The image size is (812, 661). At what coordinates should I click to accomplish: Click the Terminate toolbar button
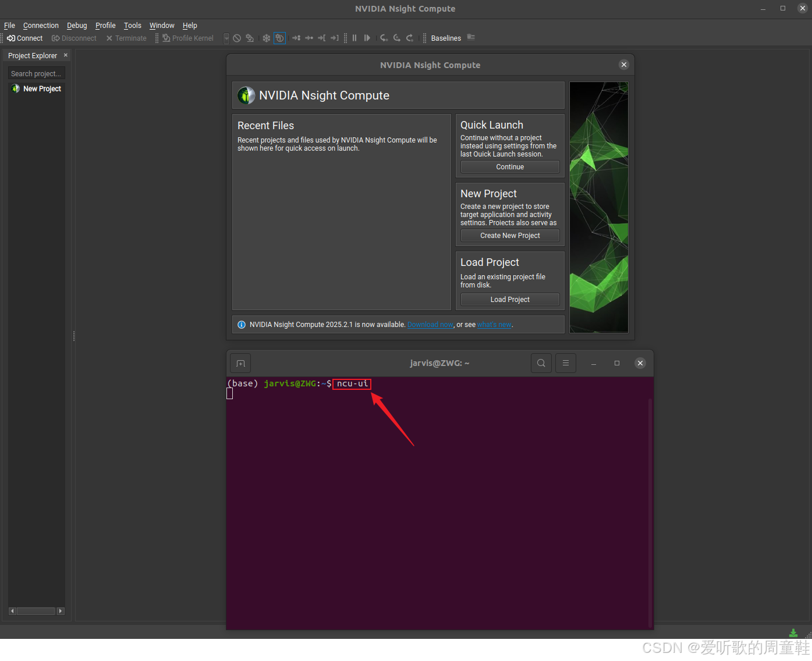(x=126, y=38)
